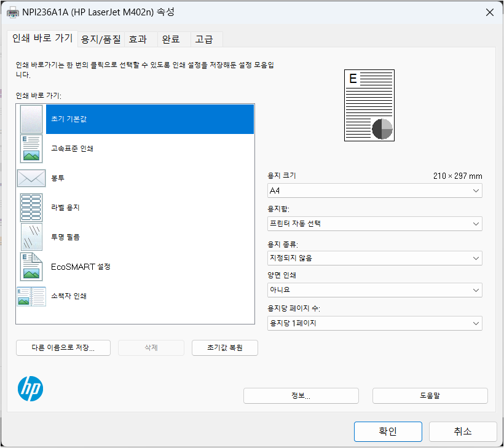The width and height of the screenshot is (504, 448).
Task: Select the 봉투 list entry text
Action: tap(58, 178)
